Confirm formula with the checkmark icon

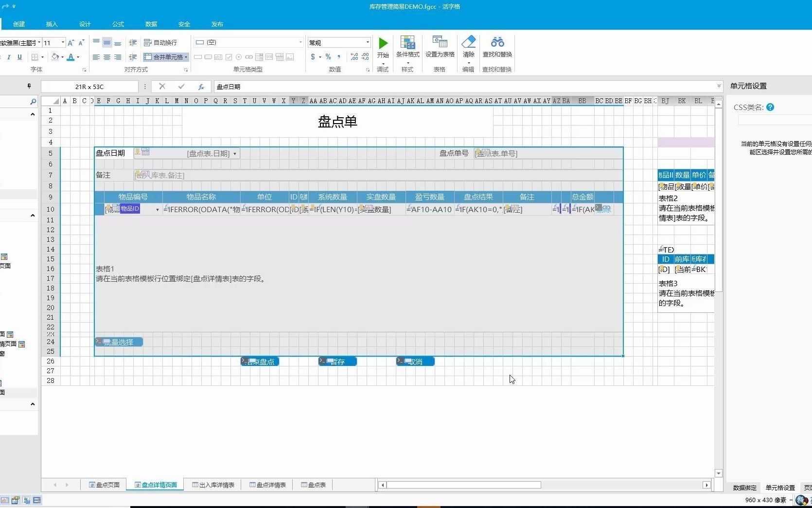(x=181, y=87)
